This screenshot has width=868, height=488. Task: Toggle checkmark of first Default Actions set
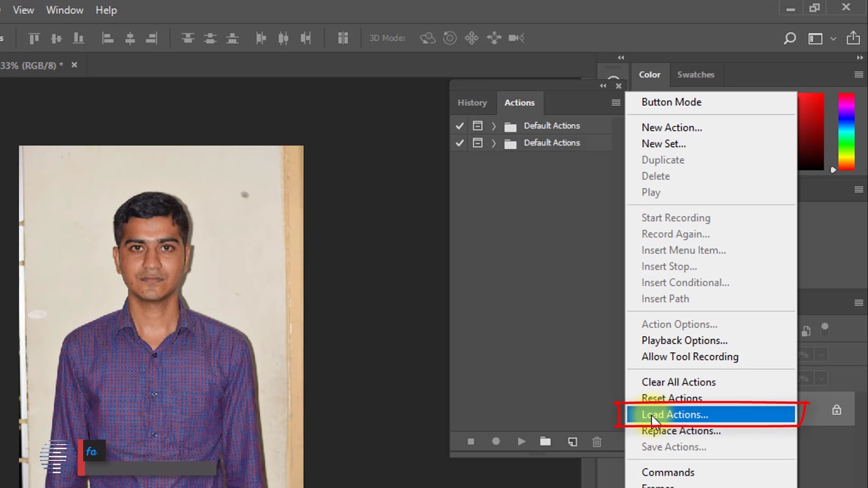(x=459, y=126)
